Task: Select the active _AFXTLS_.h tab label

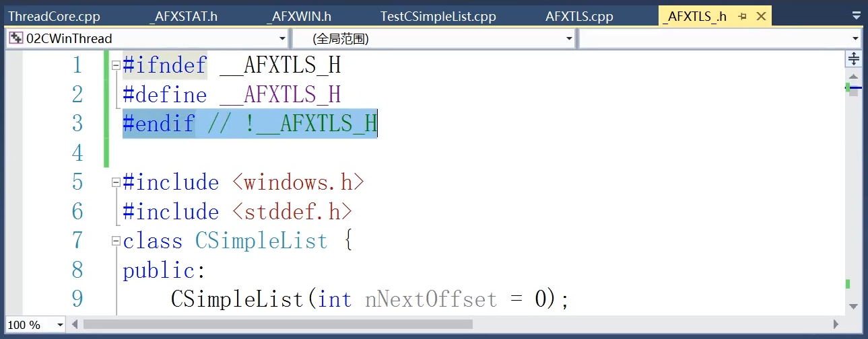Action: pyautogui.click(x=695, y=16)
